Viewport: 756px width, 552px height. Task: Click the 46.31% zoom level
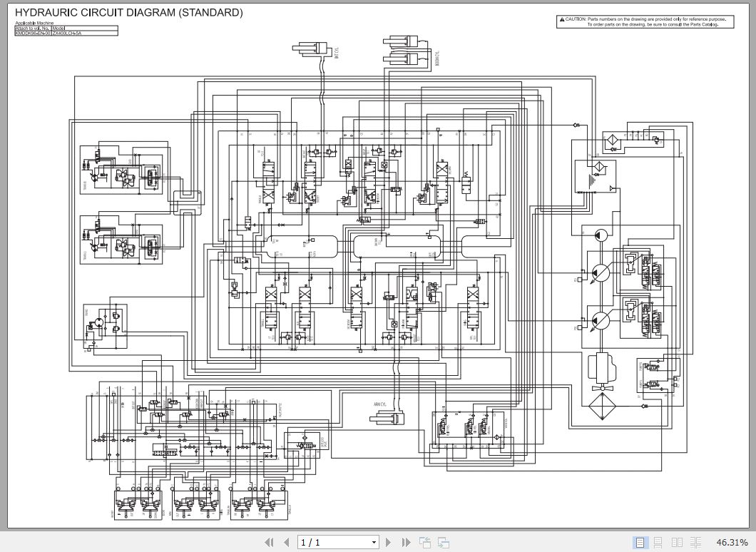pos(732,542)
